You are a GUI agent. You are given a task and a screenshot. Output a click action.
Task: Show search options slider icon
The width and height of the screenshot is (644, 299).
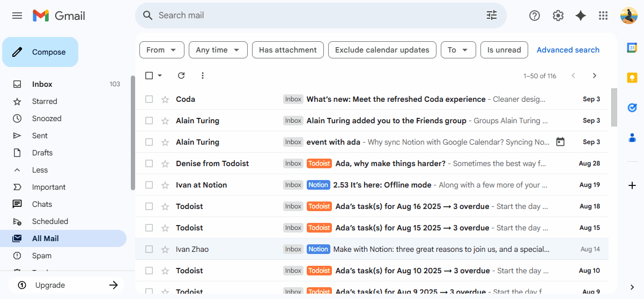(492, 16)
